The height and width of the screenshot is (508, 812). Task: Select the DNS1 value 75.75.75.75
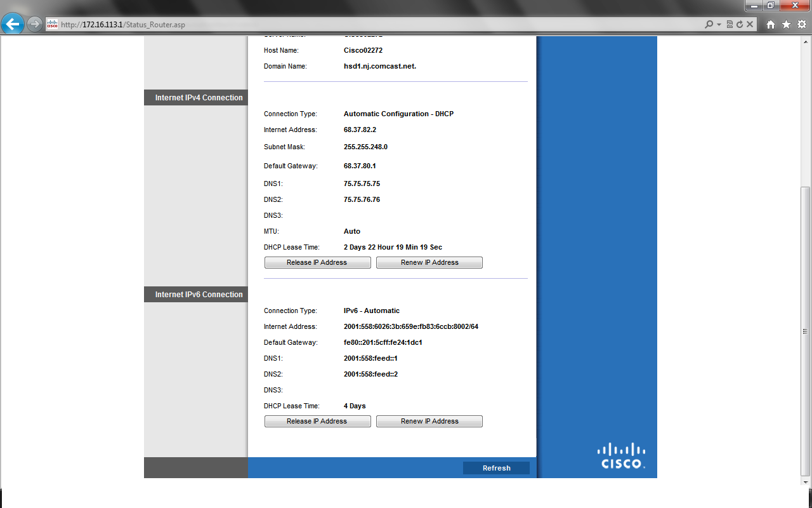point(362,184)
